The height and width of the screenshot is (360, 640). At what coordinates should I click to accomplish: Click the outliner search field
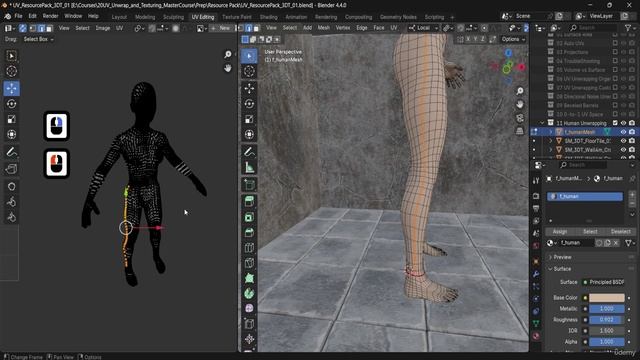[593, 28]
